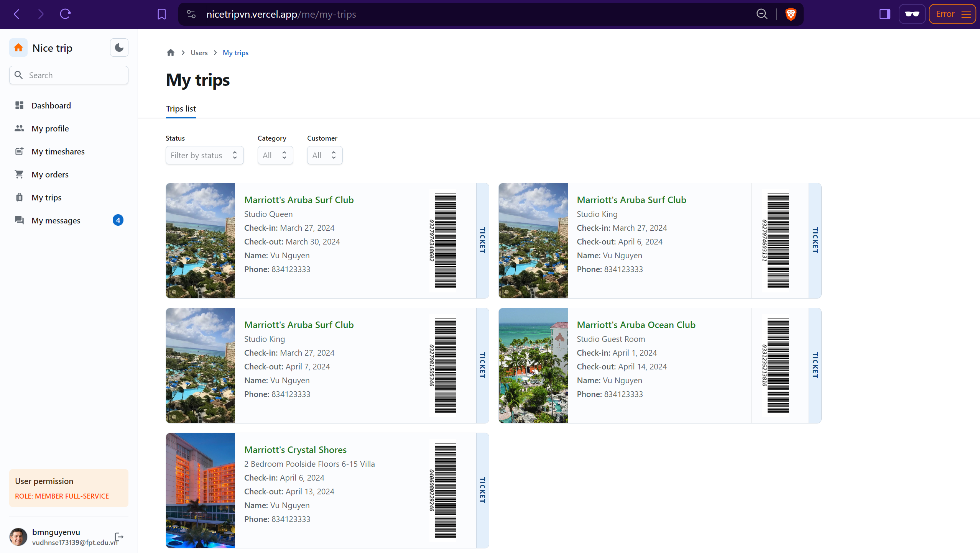
Task: Open My orders from the sidebar
Action: (69, 174)
